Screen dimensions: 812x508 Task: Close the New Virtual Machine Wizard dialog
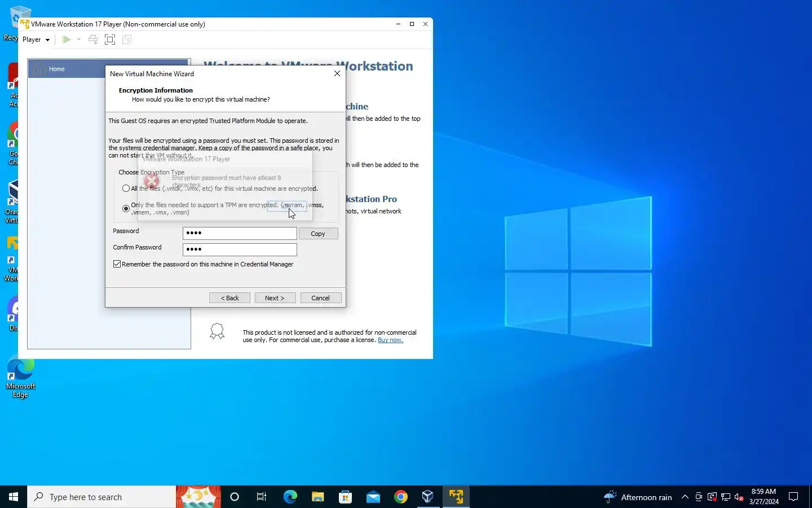[337, 73]
